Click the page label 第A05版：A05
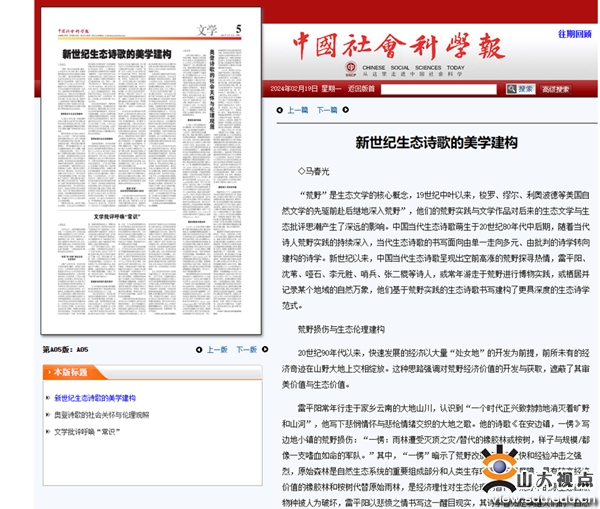 pos(65,349)
